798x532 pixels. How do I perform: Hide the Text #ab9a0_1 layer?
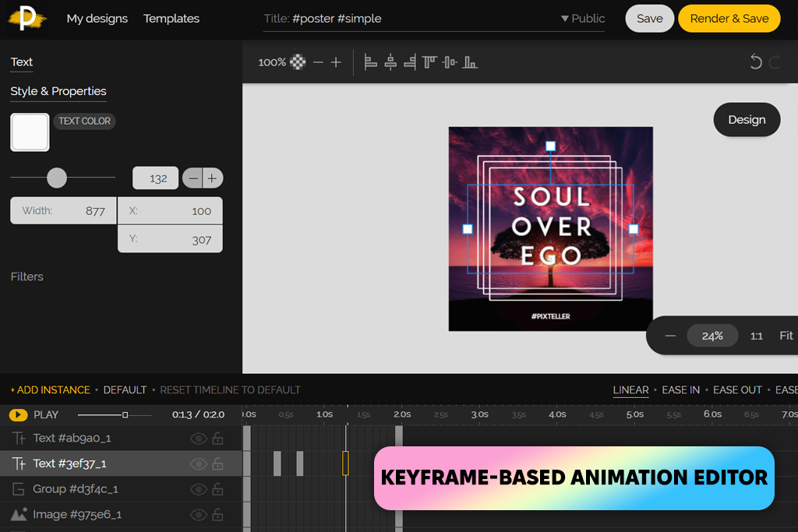tap(198, 439)
